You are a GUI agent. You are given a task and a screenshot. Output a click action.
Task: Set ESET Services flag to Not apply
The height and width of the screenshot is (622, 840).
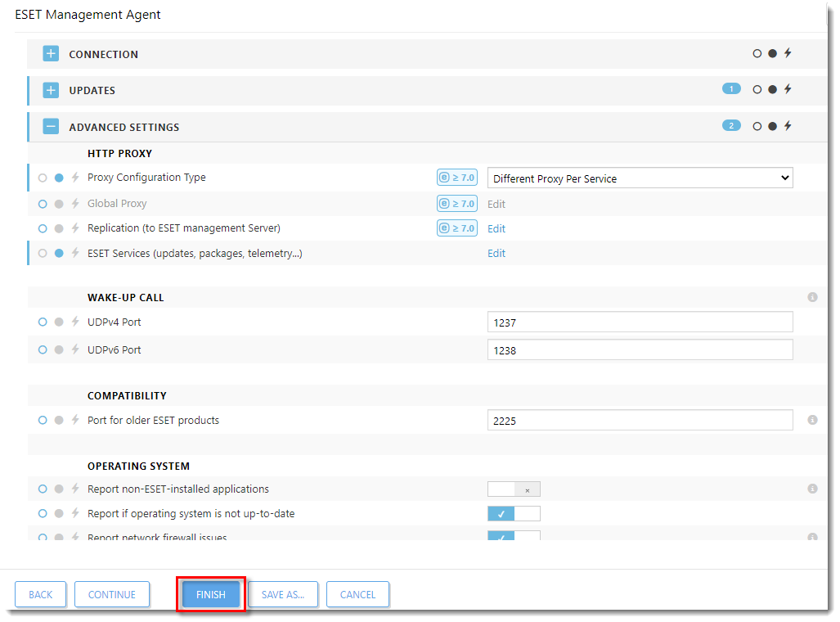[43, 253]
